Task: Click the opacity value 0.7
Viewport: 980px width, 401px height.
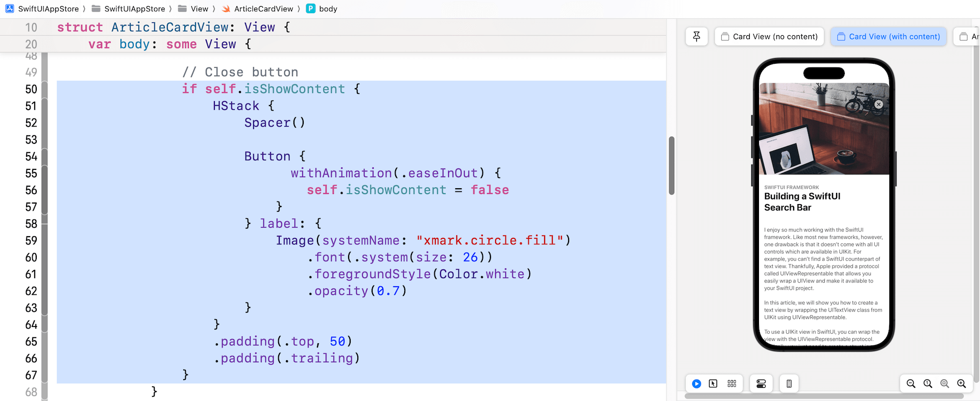Action: point(388,291)
